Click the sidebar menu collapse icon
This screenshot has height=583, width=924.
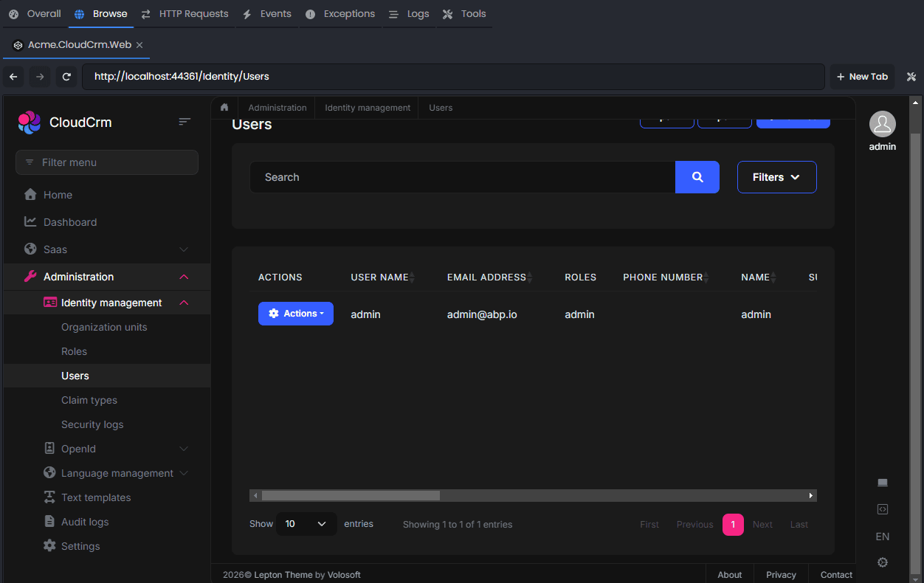point(185,122)
